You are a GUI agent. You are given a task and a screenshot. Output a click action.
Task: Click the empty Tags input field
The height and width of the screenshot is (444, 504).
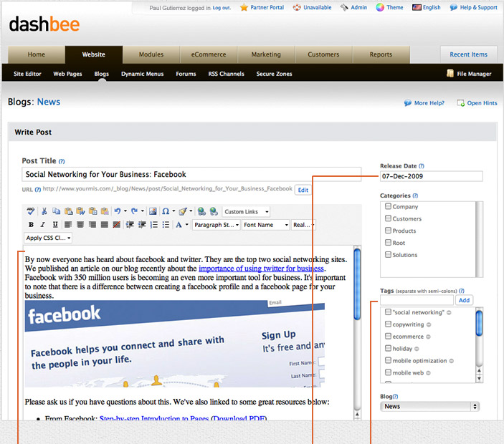click(417, 300)
